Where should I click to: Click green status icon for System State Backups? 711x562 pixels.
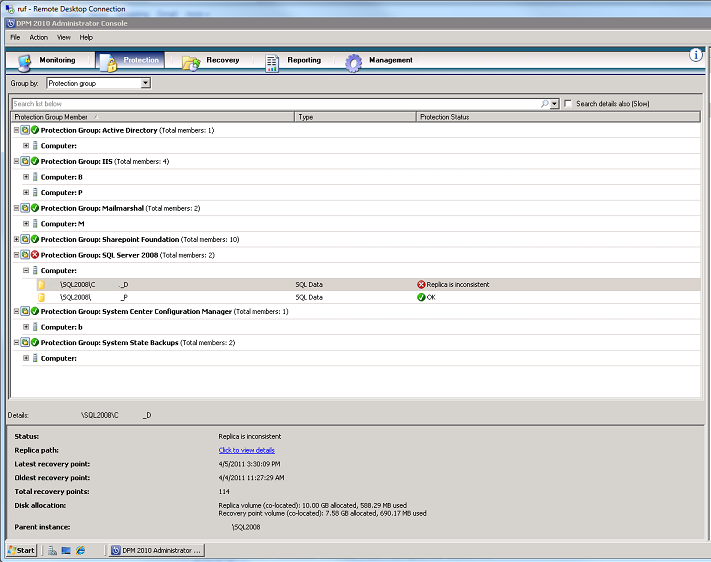click(35, 342)
